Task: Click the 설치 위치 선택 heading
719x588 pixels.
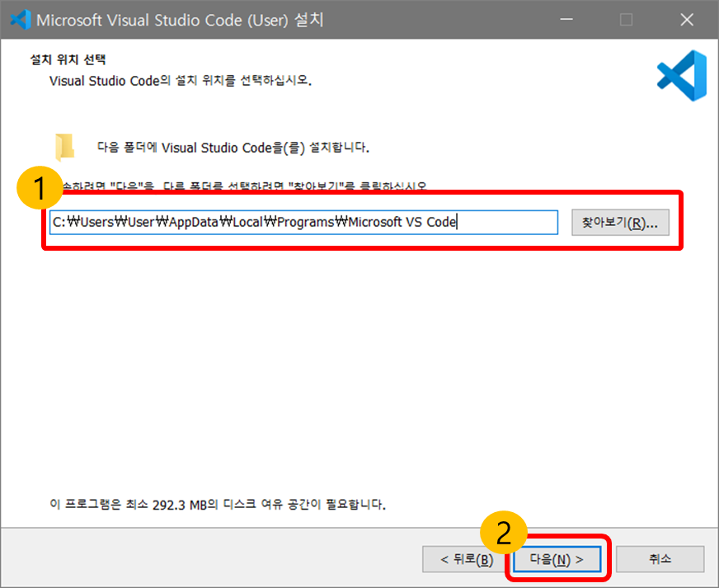Action: (x=68, y=59)
